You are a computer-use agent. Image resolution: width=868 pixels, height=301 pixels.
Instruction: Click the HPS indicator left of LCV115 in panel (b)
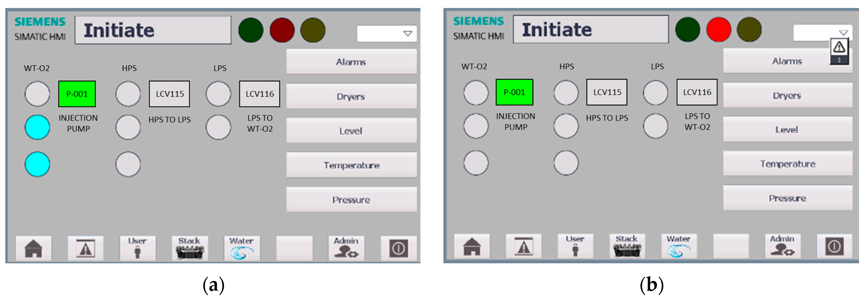566,93
